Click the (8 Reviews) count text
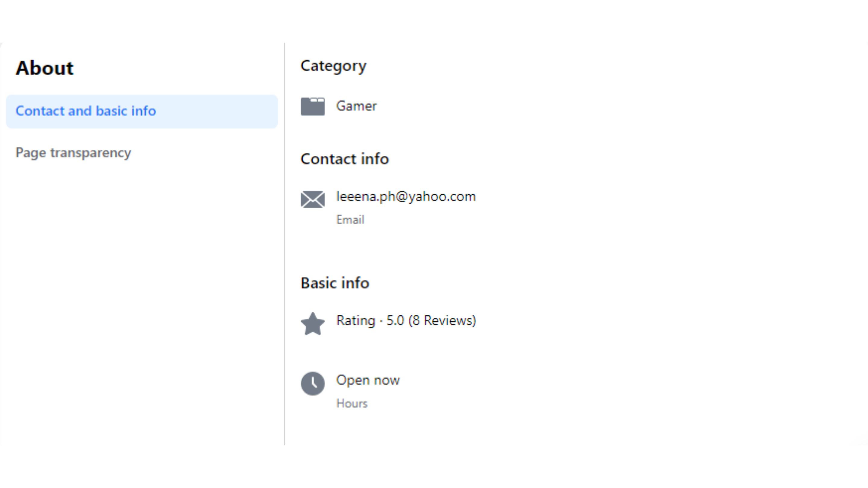This screenshot has height=488, width=868. (442, 320)
